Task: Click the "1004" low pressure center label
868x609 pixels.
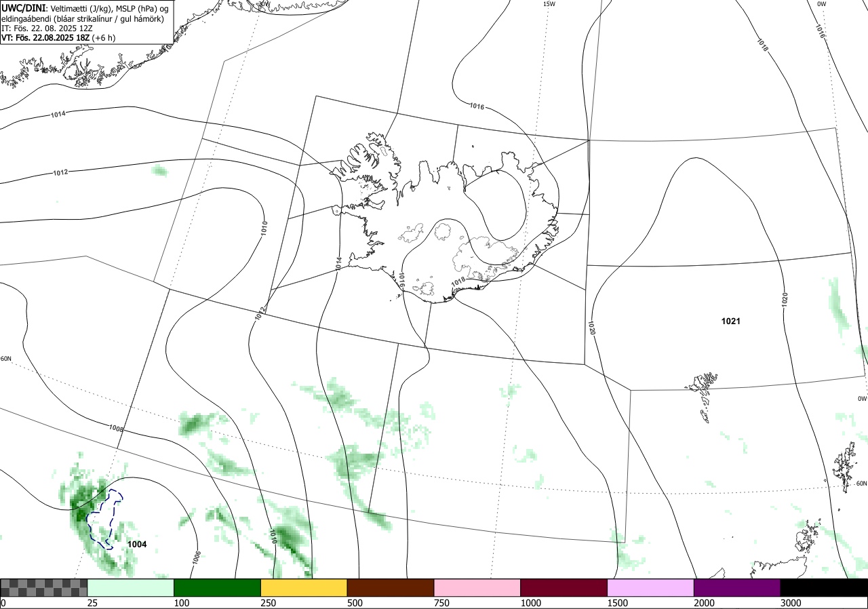Action: [x=137, y=544]
